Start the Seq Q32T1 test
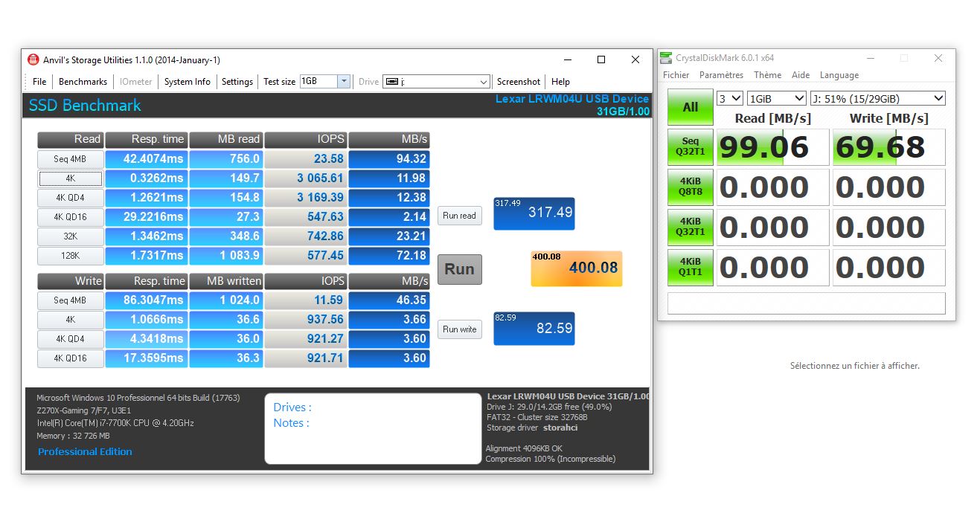 (x=690, y=146)
